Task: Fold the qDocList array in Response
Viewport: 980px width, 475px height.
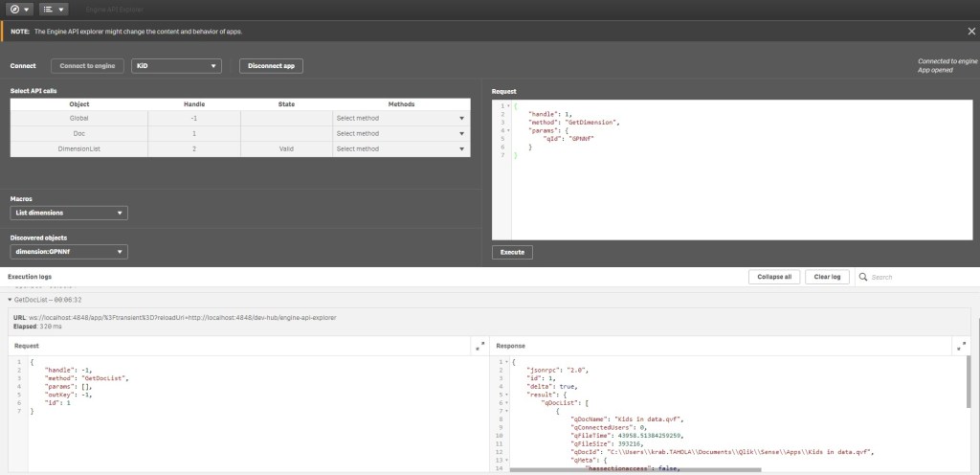Action: coord(506,403)
